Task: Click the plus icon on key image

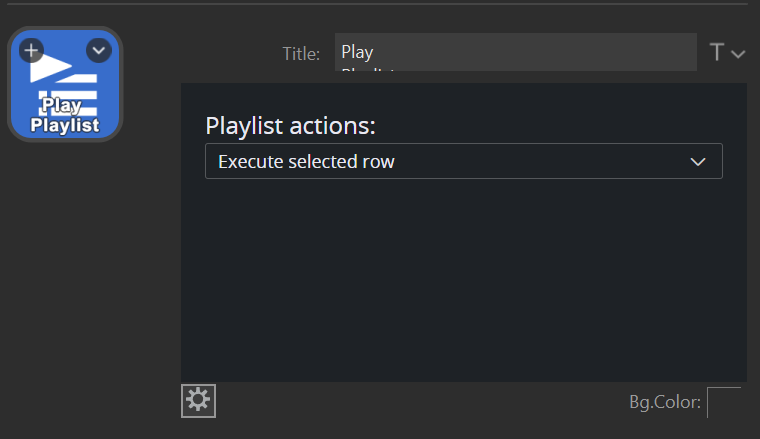Action: [x=31, y=50]
